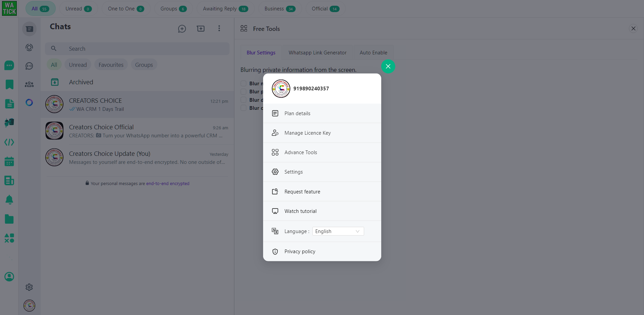Open the green folder icon in left bar
Viewport: 644px width, 315px height.
point(9,219)
